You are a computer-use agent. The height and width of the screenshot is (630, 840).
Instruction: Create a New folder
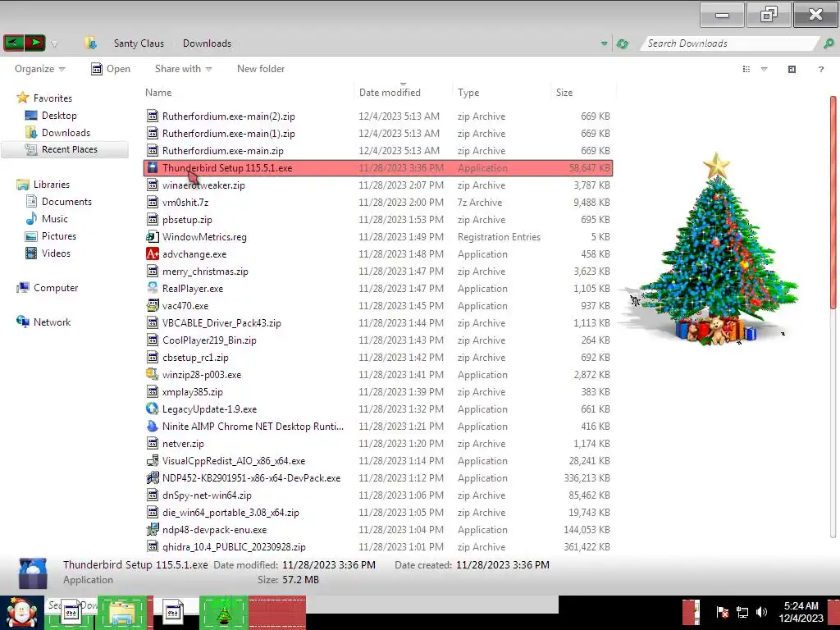(261, 69)
